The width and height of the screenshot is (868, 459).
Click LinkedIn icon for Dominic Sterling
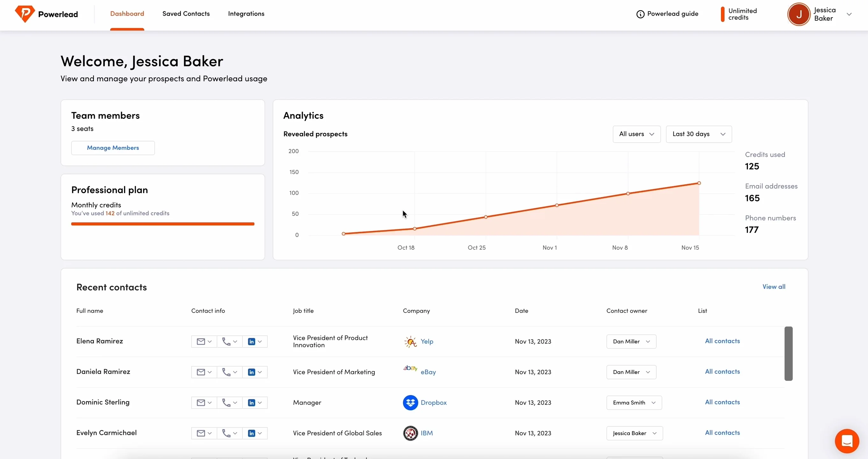pyautogui.click(x=251, y=403)
